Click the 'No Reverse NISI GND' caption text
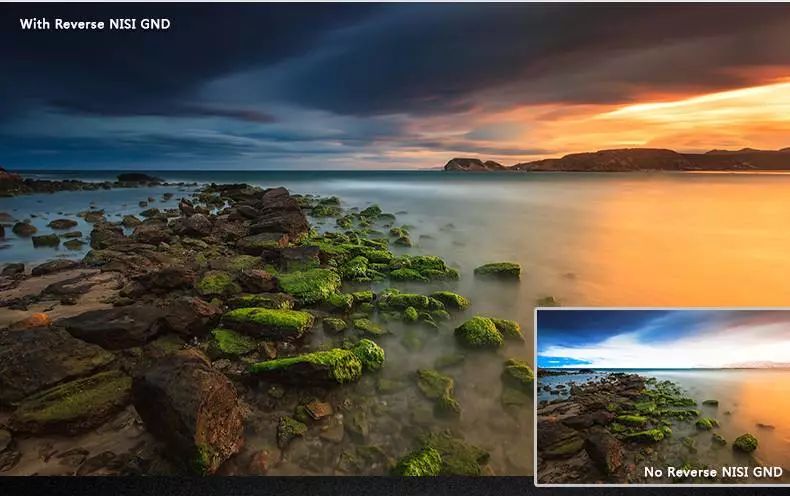The width and height of the screenshot is (790, 496). tap(713, 472)
